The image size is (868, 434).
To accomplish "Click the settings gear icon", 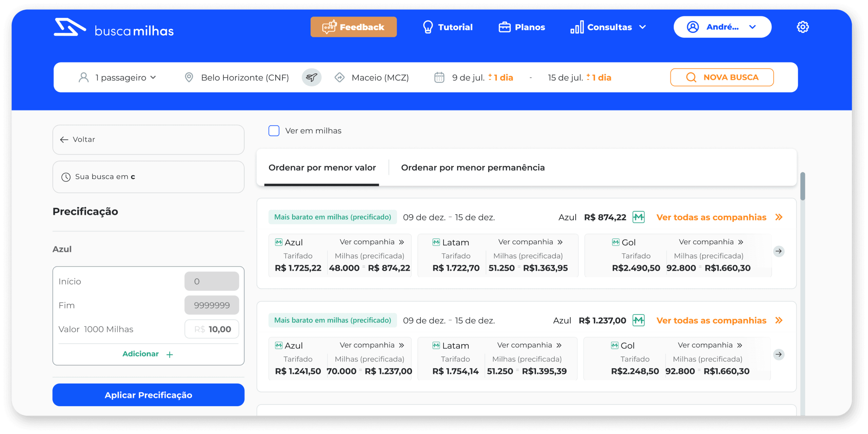I will point(802,27).
